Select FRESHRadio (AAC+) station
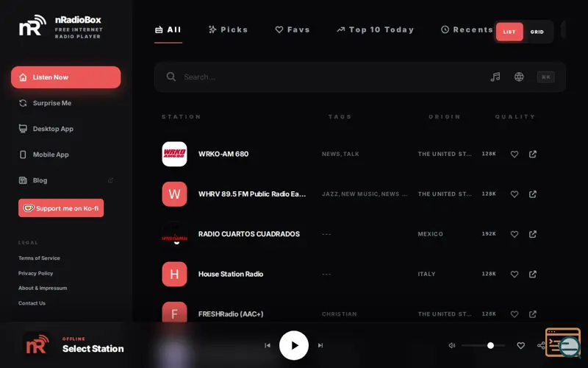This screenshot has width=588, height=368. [x=231, y=314]
